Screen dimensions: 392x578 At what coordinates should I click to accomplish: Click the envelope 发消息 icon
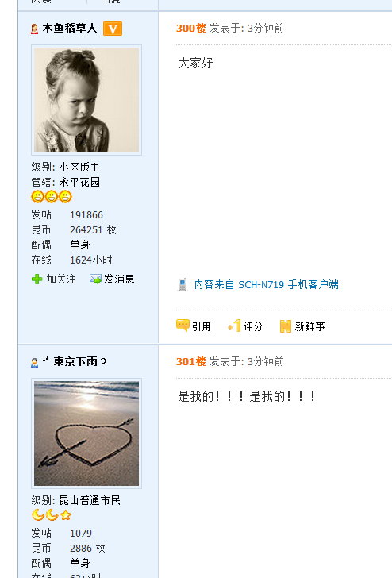tap(95, 279)
